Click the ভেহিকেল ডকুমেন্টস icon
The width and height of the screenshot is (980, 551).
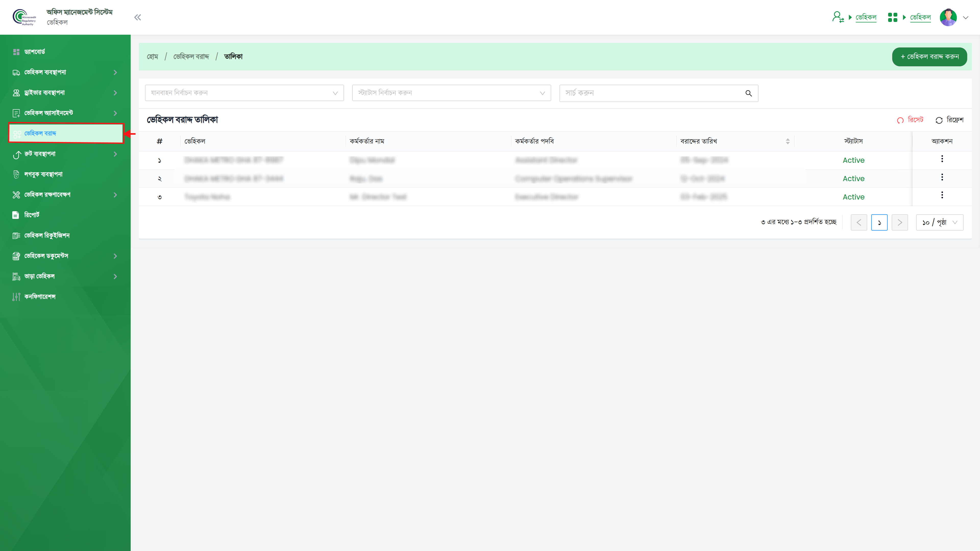click(16, 256)
